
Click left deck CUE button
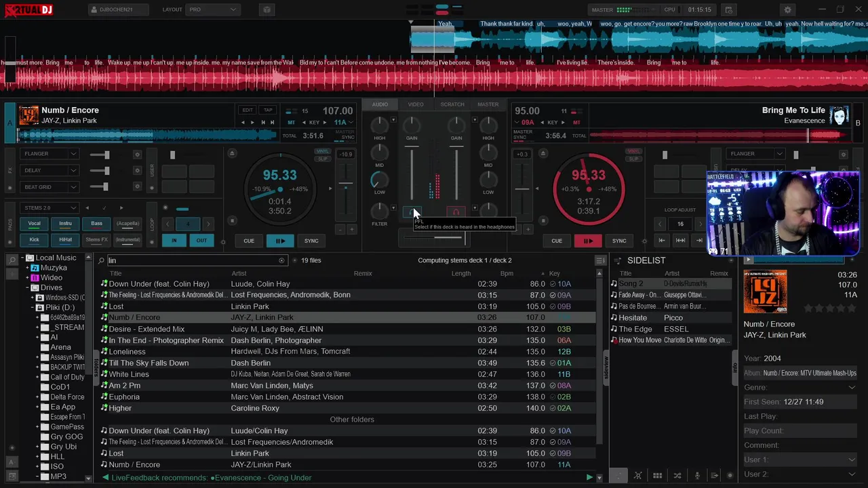coord(249,241)
